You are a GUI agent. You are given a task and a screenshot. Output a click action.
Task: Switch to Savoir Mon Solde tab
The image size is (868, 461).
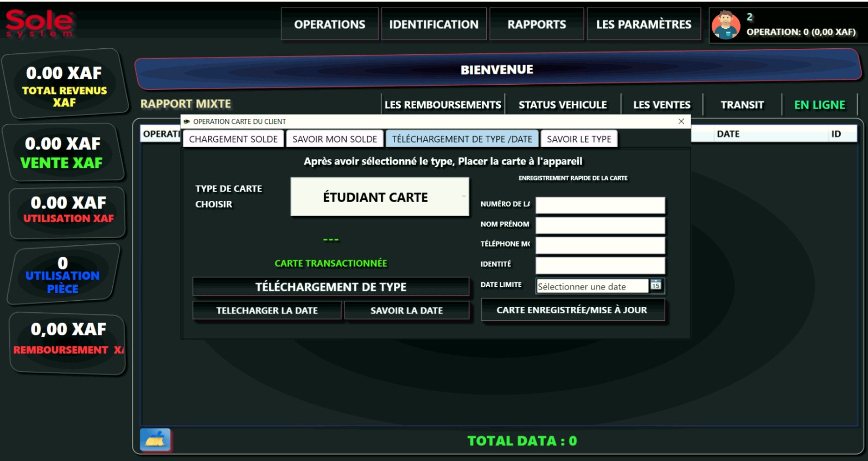coord(335,139)
